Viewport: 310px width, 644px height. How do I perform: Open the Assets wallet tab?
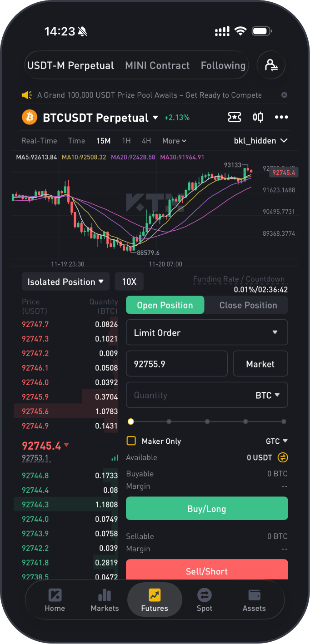(254, 600)
